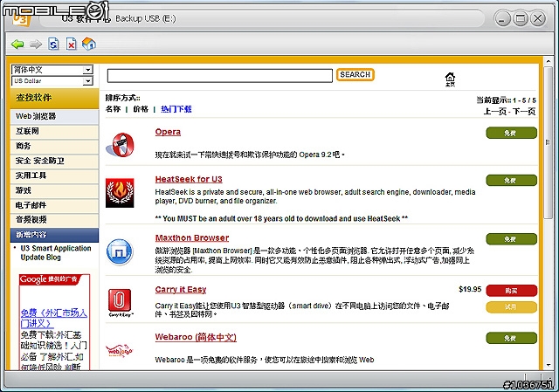Close the U3 window
The image size is (559, 392).
tap(538, 18)
